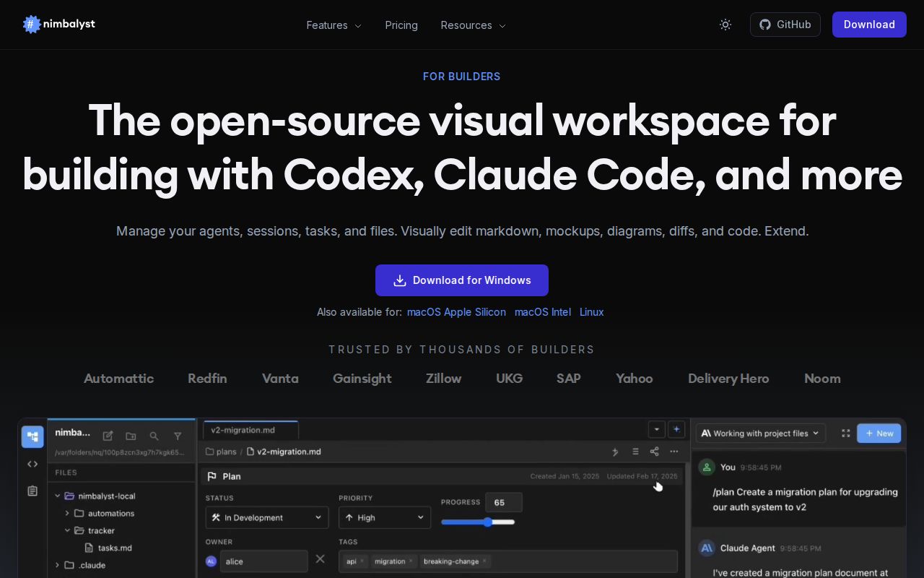Click the SAP logo text
This screenshot has width=924, height=578.
click(569, 379)
